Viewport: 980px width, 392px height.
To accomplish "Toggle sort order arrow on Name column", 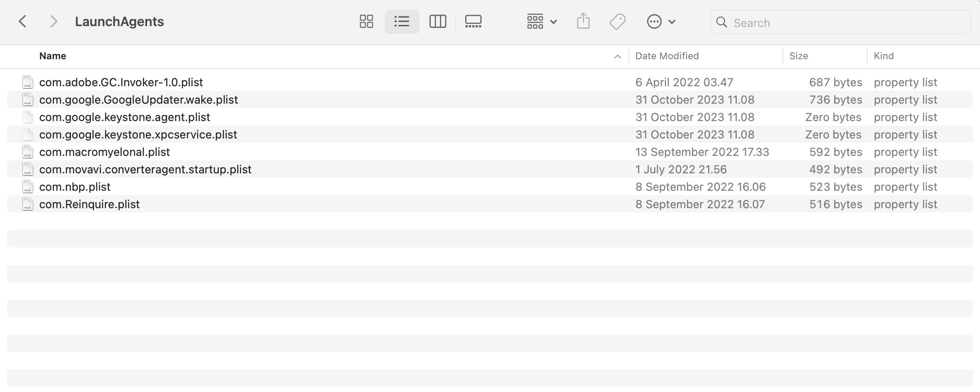I will pyautogui.click(x=617, y=56).
